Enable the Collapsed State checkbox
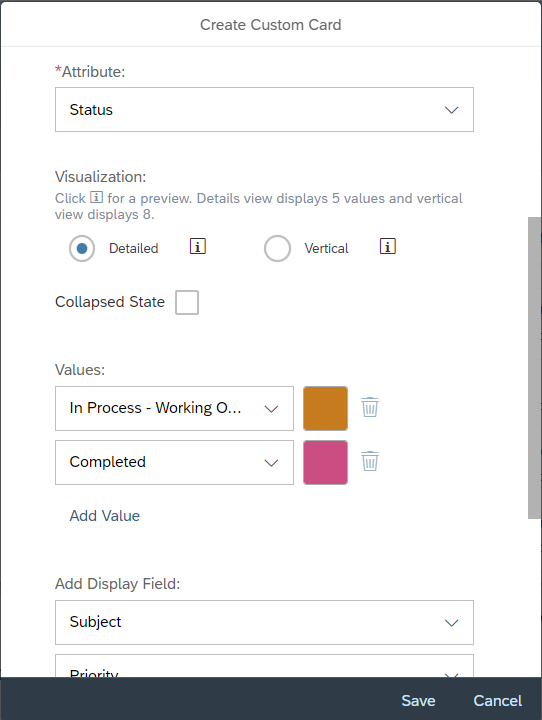This screenshot has width=542, height=720. [187, 302]
